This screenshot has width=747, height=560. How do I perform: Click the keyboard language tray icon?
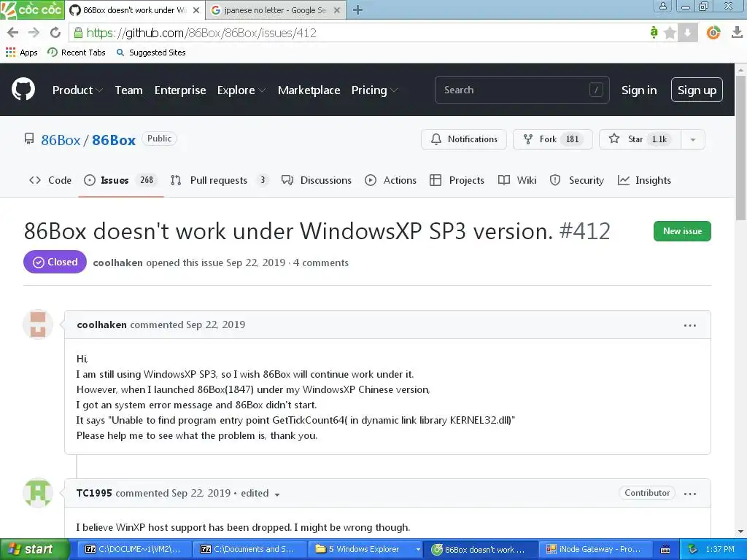tap(665, 550)
